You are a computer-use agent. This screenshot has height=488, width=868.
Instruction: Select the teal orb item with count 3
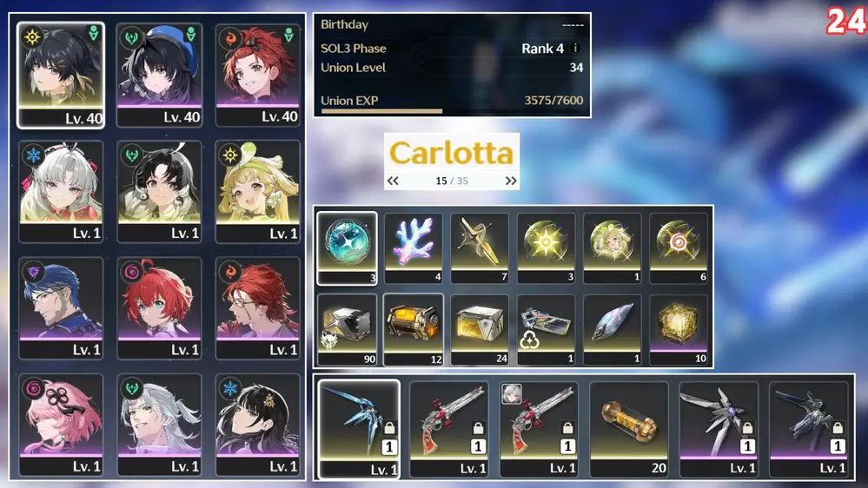[347, 248]
